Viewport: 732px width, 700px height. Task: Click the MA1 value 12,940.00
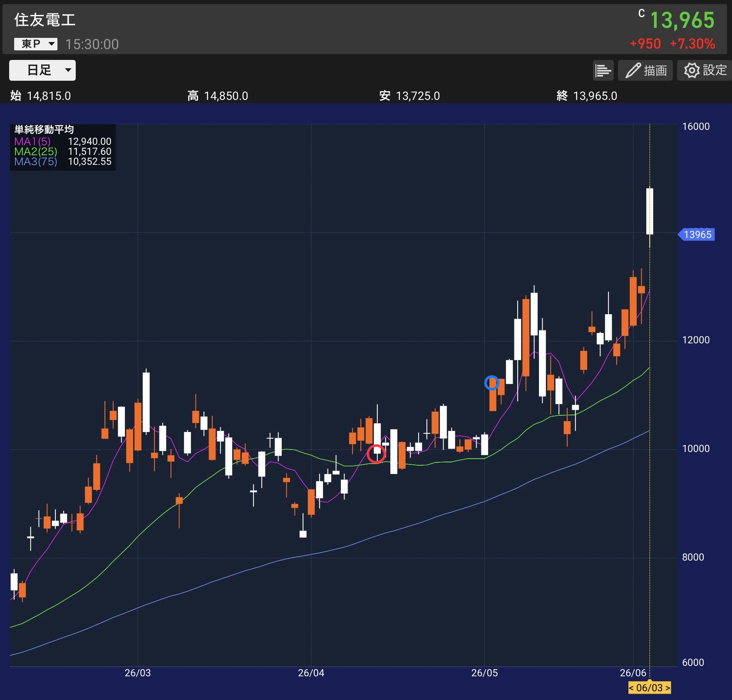(x=89, y=141)
